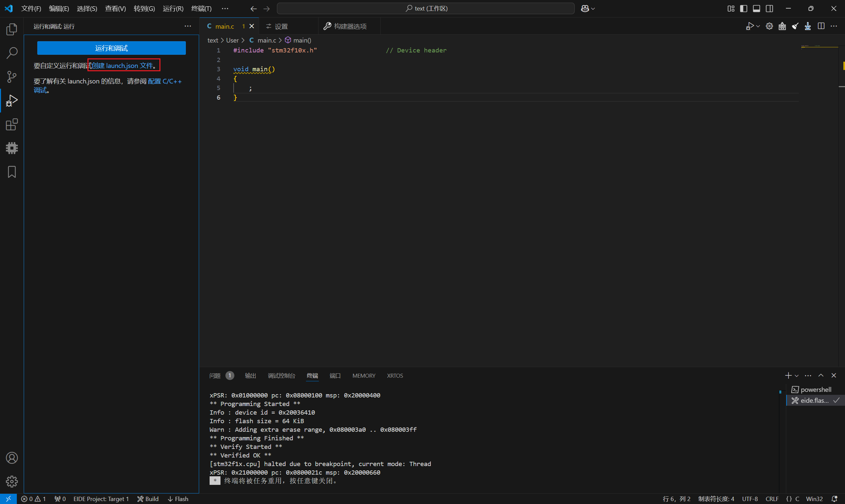Toggle the bottom panel visibility
The image size is (845, 504).
pos(756,9)
